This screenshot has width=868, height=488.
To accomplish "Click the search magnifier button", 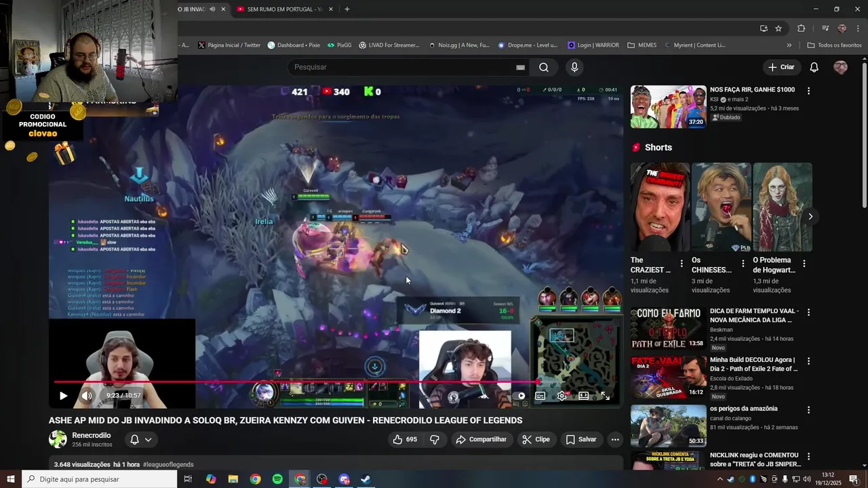I will (544, 67).
